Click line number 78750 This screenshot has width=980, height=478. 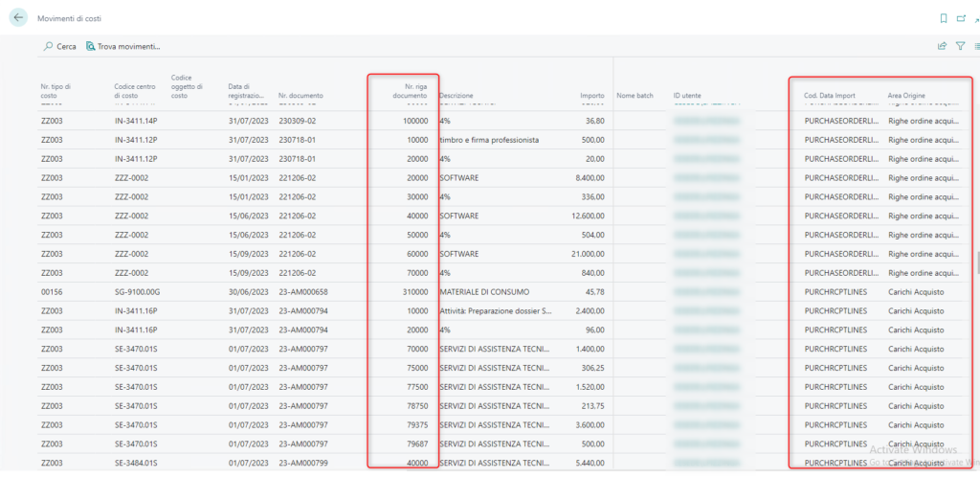pos(417,406)
